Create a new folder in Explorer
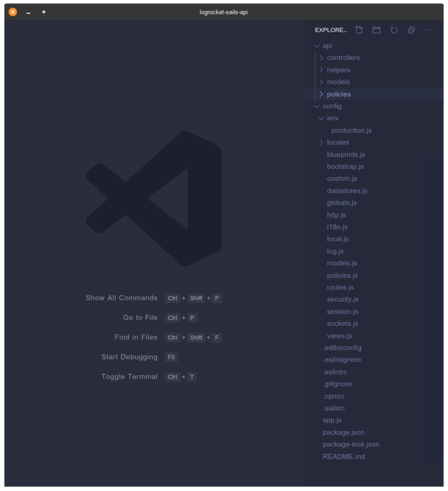 [376, 29]
